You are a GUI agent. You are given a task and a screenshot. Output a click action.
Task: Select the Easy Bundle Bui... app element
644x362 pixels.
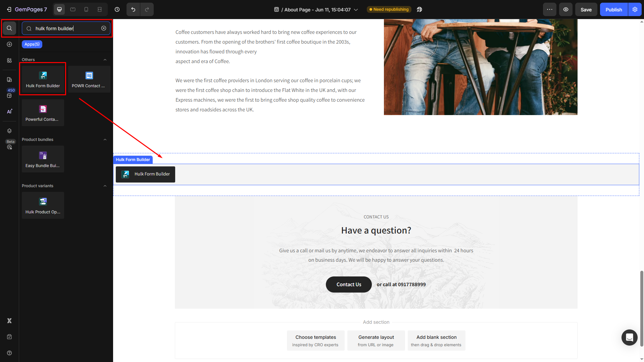pos(43,159)
